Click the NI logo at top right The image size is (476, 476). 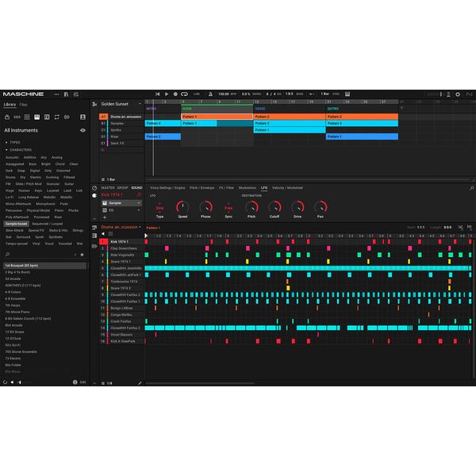coord(469,94)
